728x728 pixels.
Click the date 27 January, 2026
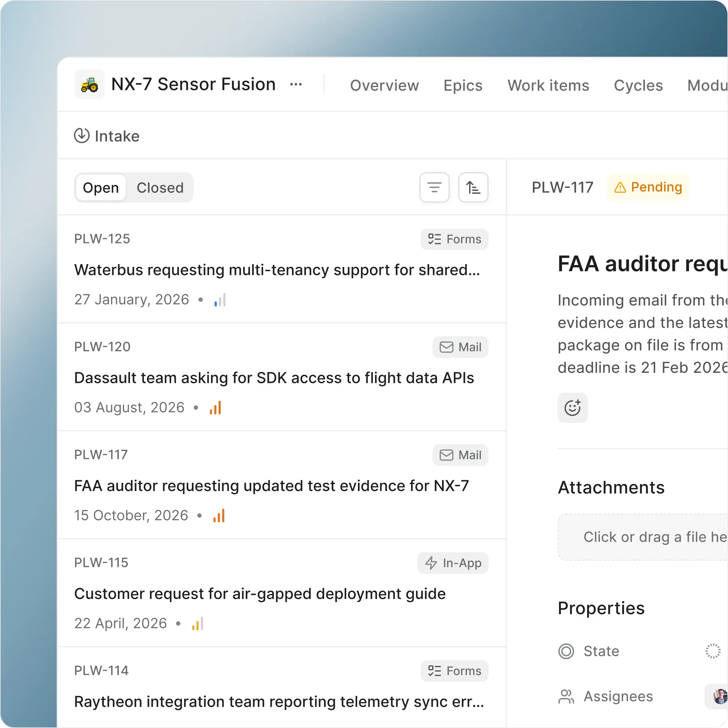click(131, 299)
